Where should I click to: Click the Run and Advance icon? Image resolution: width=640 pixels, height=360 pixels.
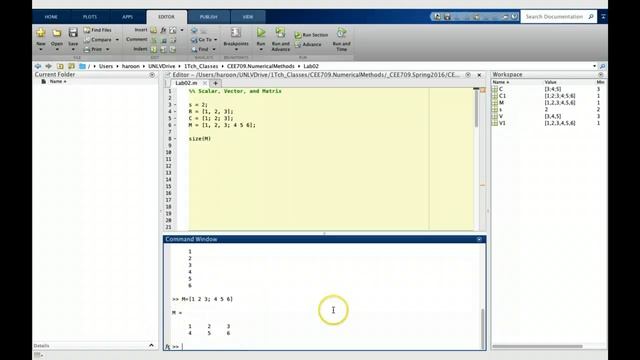click(x=280, y=32)
